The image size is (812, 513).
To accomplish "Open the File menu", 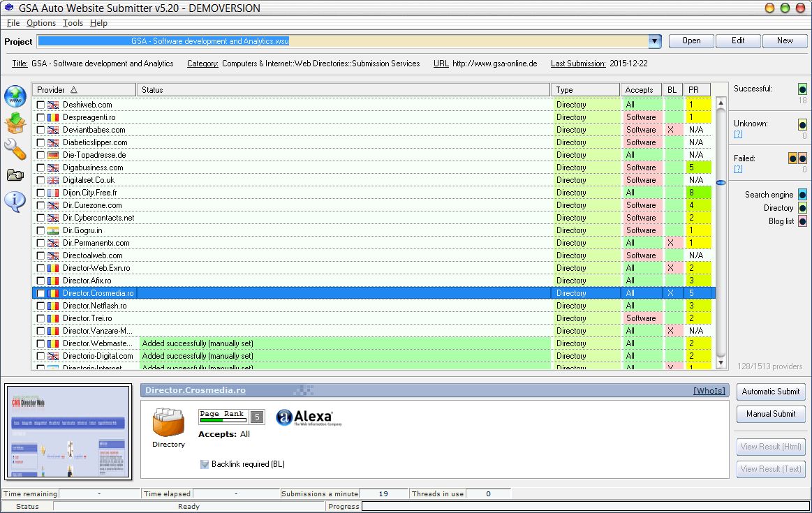I will pyautogui.click(x=13, y=23).
